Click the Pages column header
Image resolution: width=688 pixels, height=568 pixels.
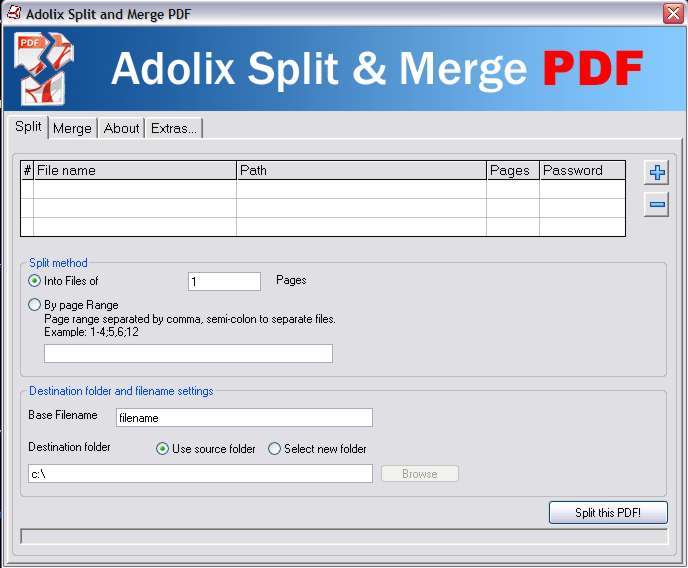coord(513,170)
